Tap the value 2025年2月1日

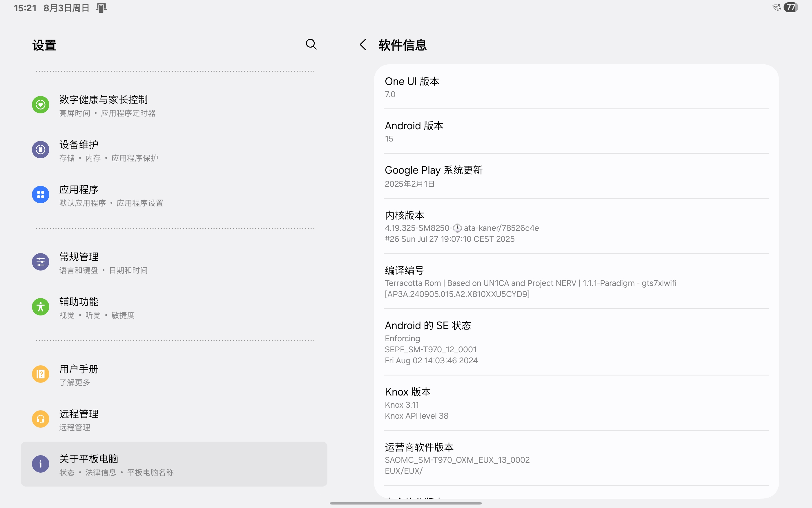410,184
